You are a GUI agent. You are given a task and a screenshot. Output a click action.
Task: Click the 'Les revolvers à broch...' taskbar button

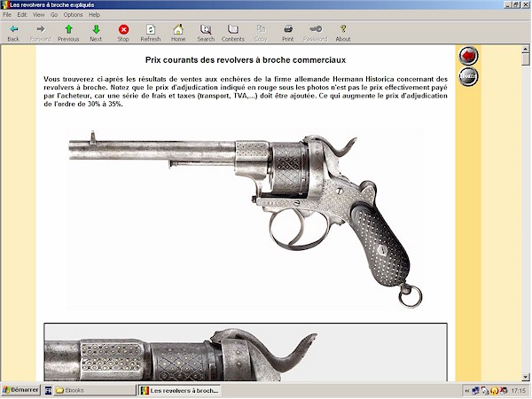click(180, 390)
